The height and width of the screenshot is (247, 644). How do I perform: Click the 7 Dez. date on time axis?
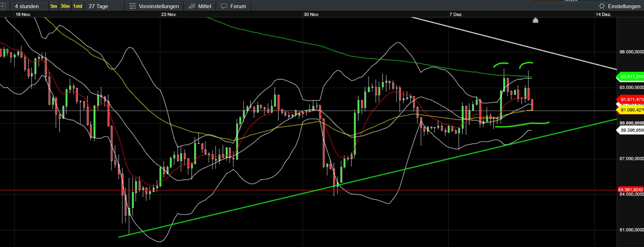pyautogui.click(x=456, y=14)
